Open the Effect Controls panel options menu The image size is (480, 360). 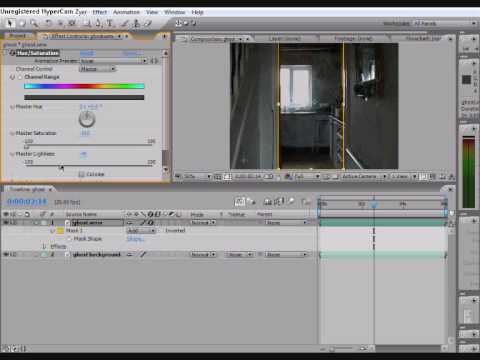coord(164,36)
